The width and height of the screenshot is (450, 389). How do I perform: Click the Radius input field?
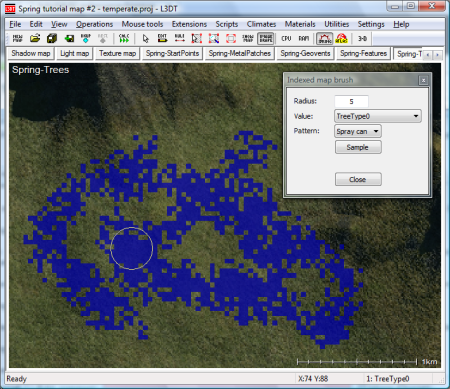coord(351,101)
